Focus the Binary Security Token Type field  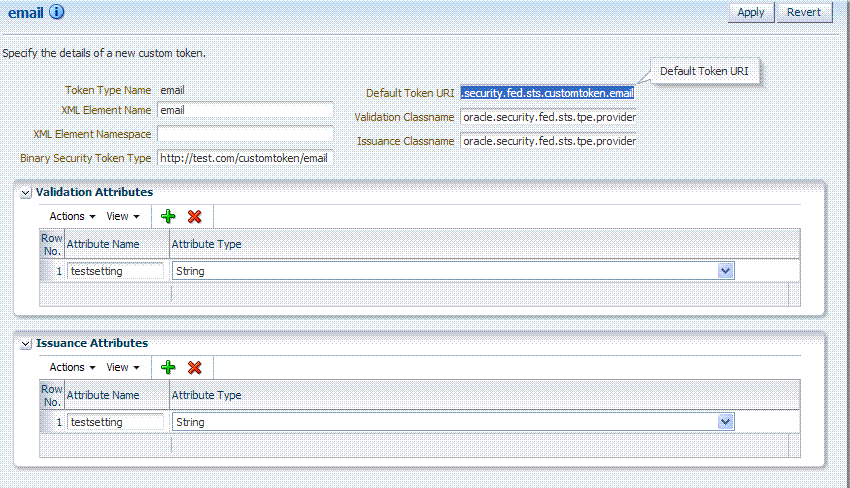click(245, 158)
